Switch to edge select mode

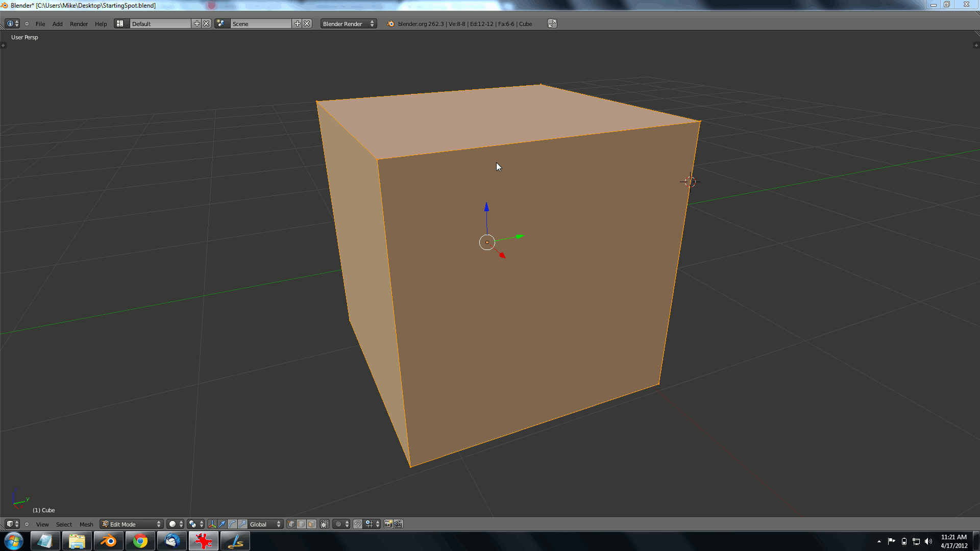301,524
